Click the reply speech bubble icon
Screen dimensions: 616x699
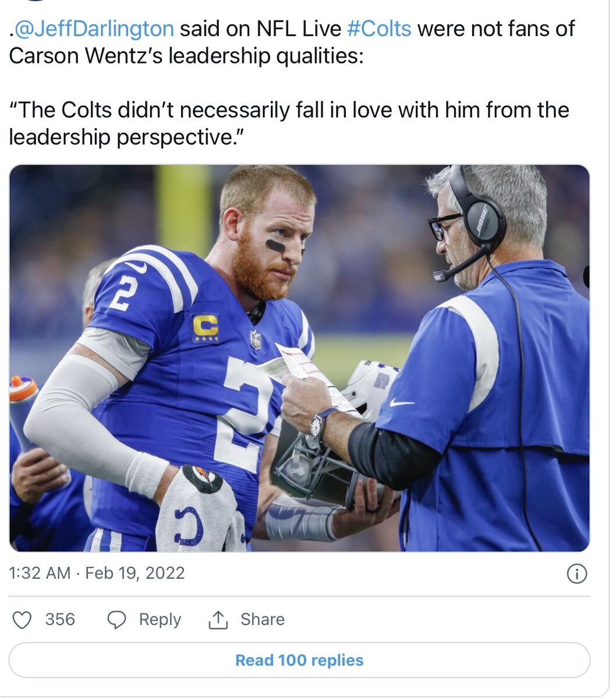pos(117,620)
